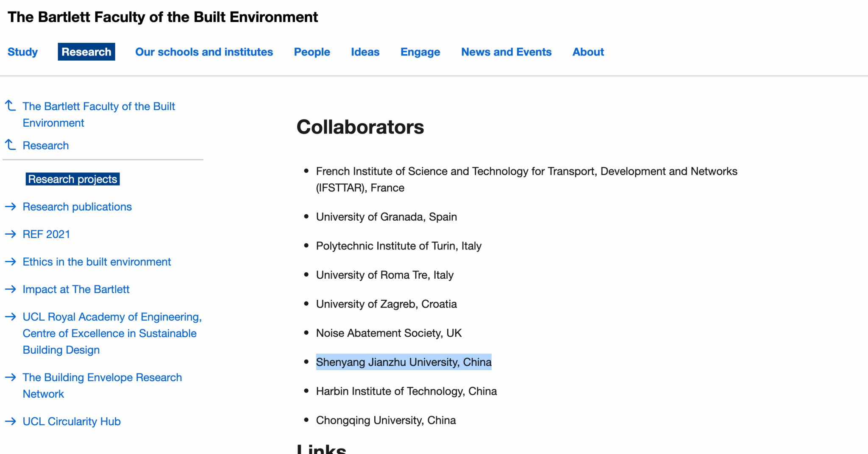Viewport: 868px width, 454px height.
Task: Click the arrow icon next to Impact at The Bartlett
Action: point(11,289)
